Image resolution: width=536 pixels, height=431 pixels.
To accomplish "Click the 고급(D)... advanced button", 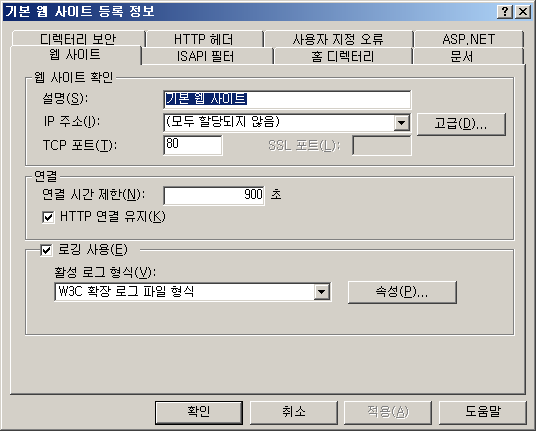I will [x=461, y=124].
